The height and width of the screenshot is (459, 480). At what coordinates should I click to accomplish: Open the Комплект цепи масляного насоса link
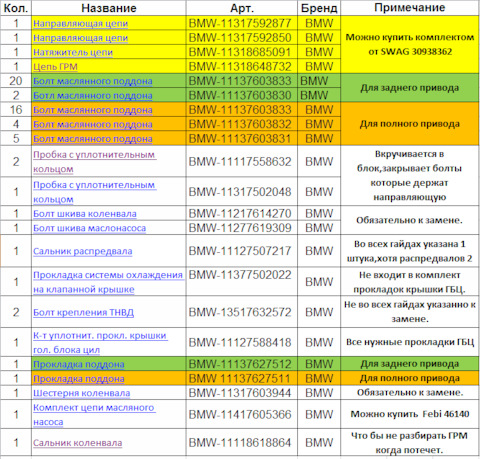click(94, 414)
